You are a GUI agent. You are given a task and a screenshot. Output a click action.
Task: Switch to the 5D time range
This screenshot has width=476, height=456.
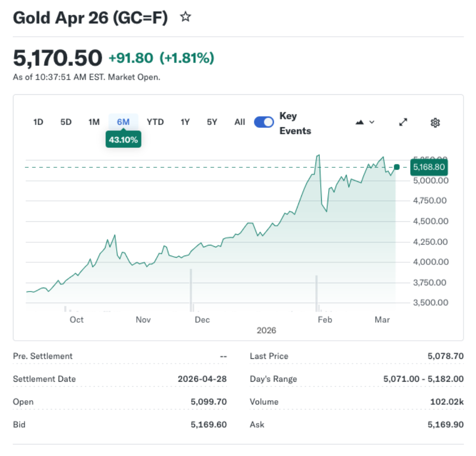[66, 122]
